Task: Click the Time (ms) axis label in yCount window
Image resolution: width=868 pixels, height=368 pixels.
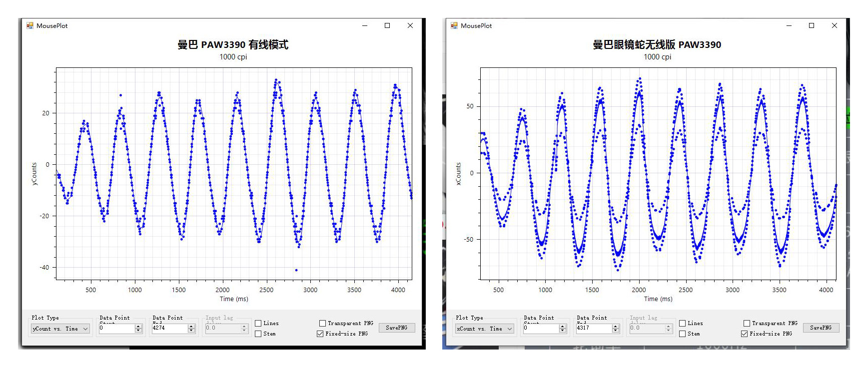Action: (234, 299)
